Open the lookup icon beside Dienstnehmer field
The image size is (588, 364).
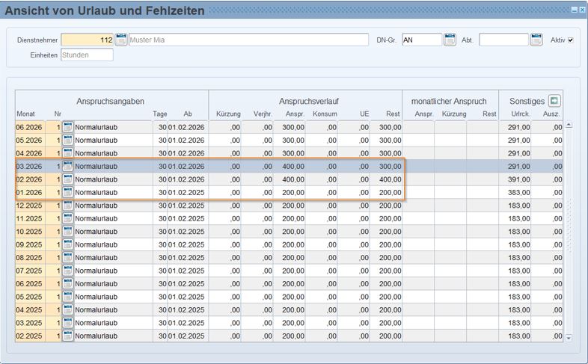pos(121,40)
